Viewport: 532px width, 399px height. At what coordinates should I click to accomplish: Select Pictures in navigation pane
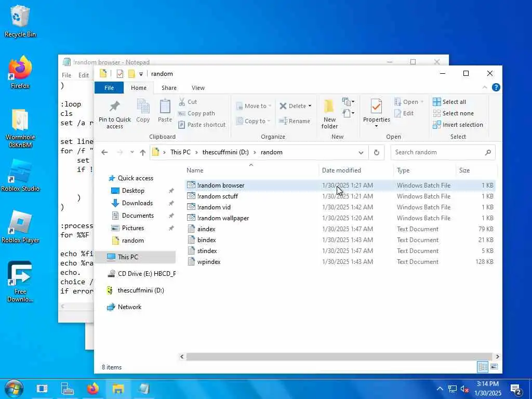(132, 228)
